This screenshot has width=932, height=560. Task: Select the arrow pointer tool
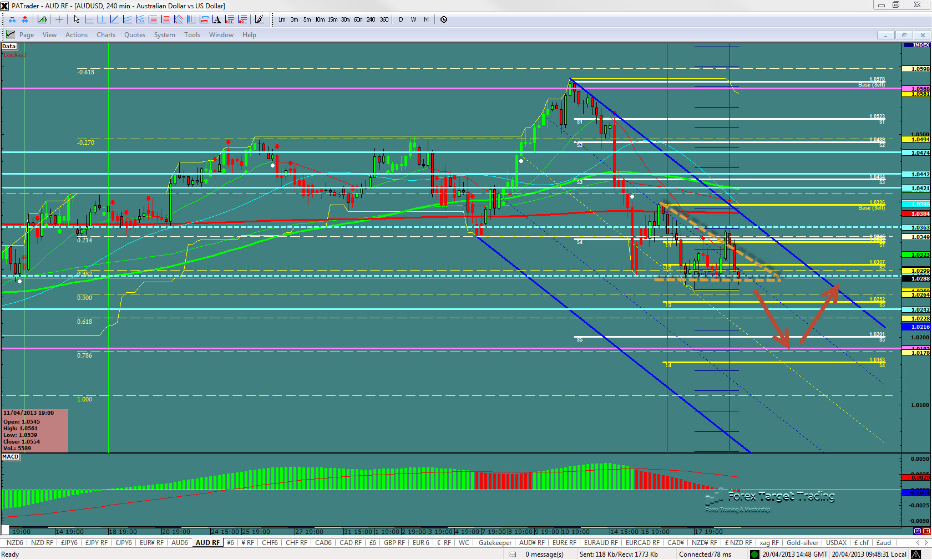[x=77, y=19]
